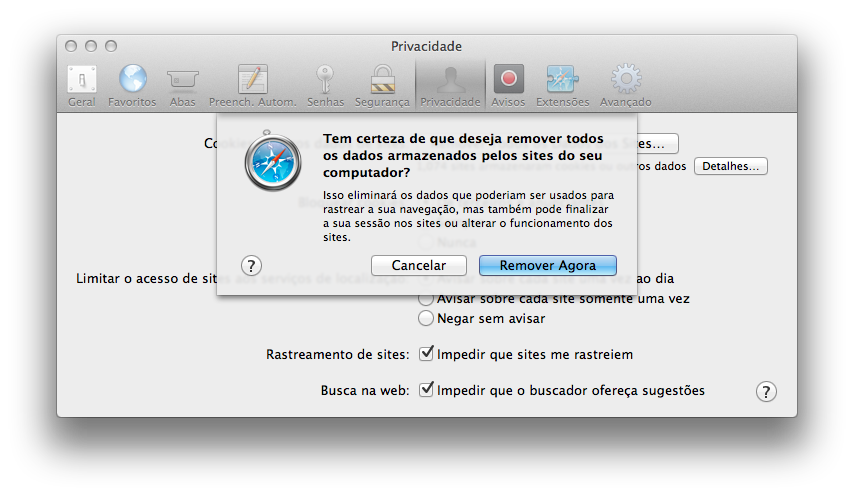The image size is (854, 496).
Task: Open the Geral preferences pane
Action: [x=82, y=85]
